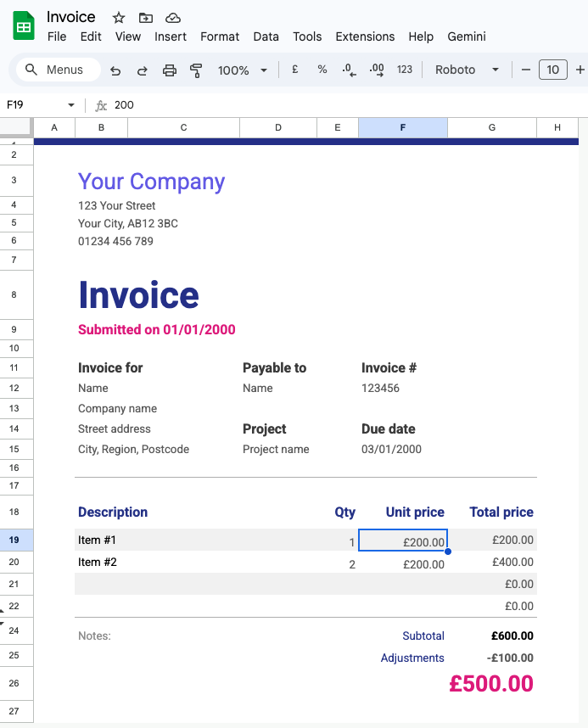
Task: Decrease decimal places
Action: pos(349,70)
